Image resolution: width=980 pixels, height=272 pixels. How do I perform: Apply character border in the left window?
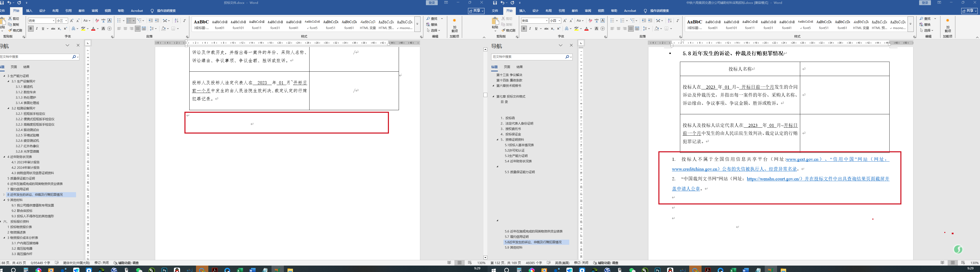(110, 21)
